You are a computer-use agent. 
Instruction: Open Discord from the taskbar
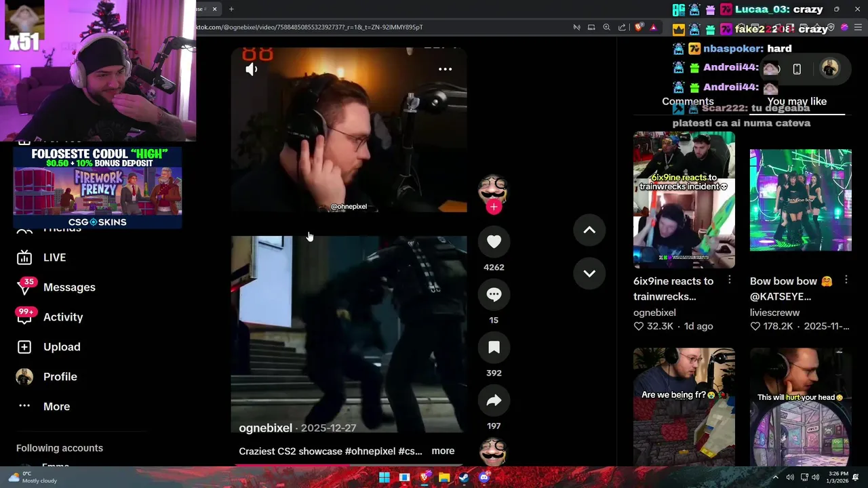click(x=484, y=478)
